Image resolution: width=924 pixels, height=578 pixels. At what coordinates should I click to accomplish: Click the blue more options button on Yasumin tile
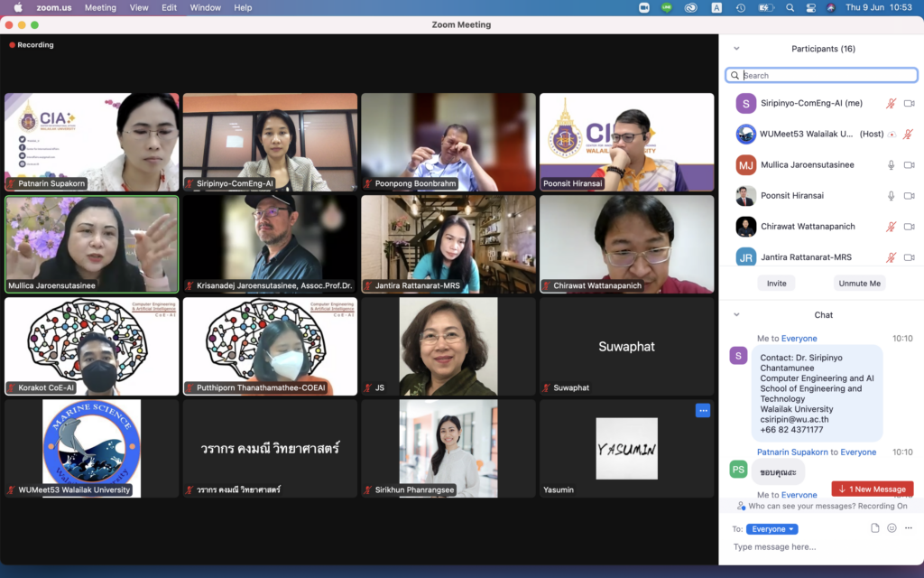click(703, 410)
